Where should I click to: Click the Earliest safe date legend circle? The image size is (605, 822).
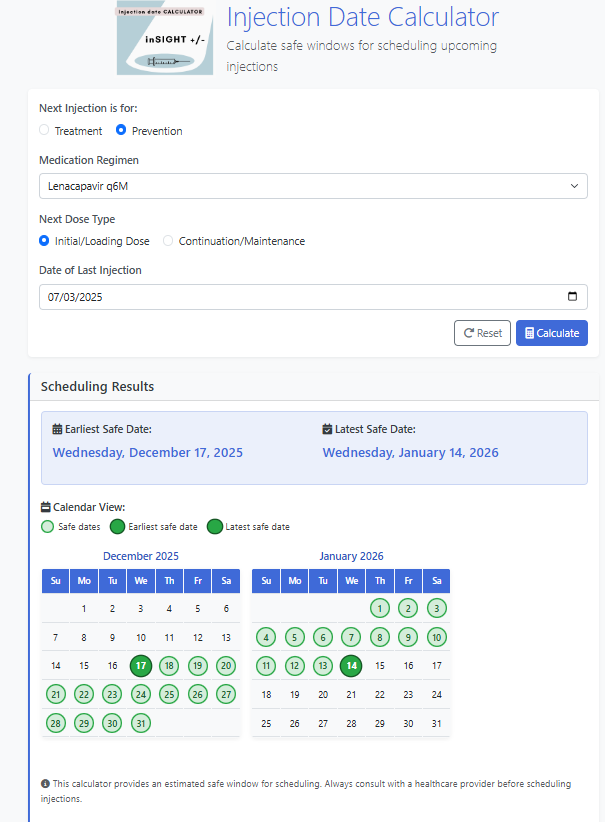[117, 526]
